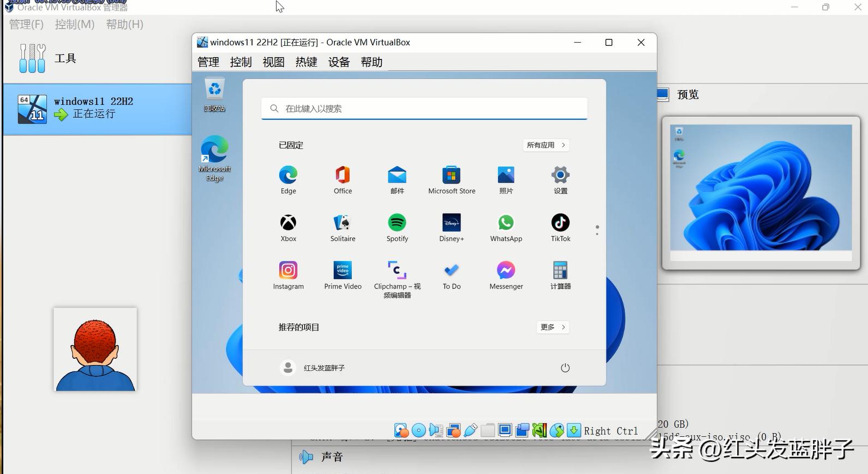This screenshot has width=868, height=474.
Task: Launch the To Do app
Action: (x=452, y=275)
